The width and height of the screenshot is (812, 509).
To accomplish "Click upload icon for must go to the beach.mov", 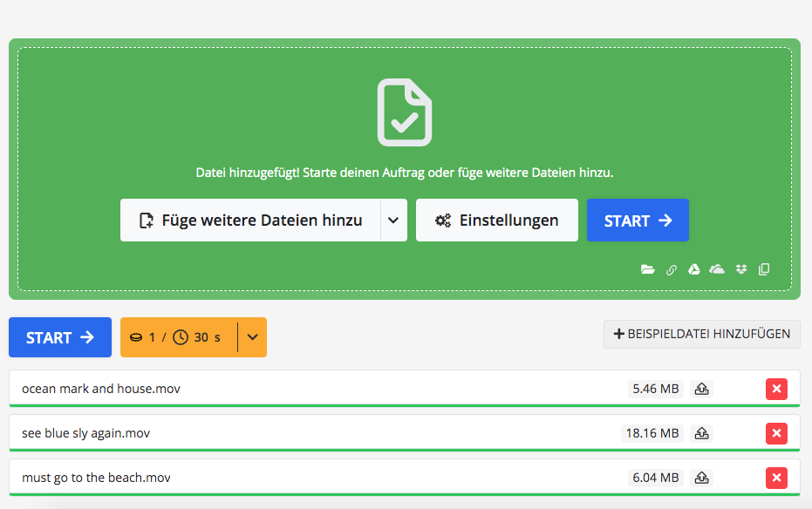I will point(701,478).
